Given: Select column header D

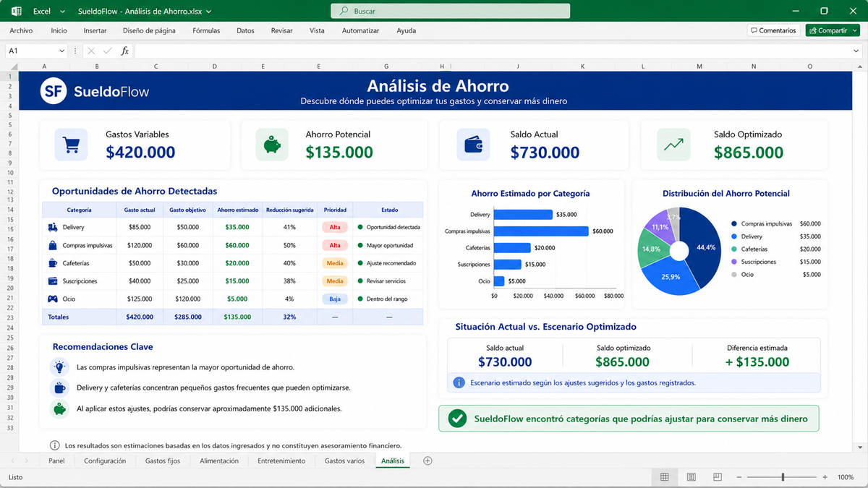Looking at the screenshot, I should point(214,67).
